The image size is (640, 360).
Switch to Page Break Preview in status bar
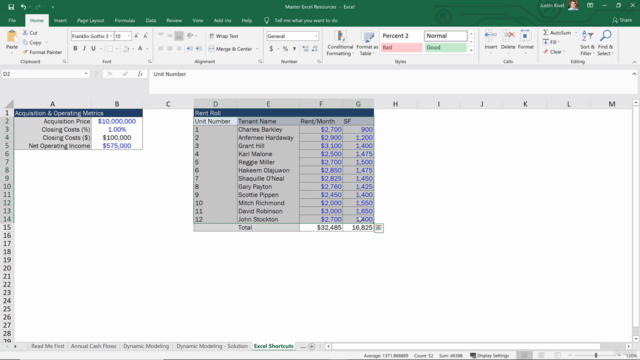[x=557, y=356]
